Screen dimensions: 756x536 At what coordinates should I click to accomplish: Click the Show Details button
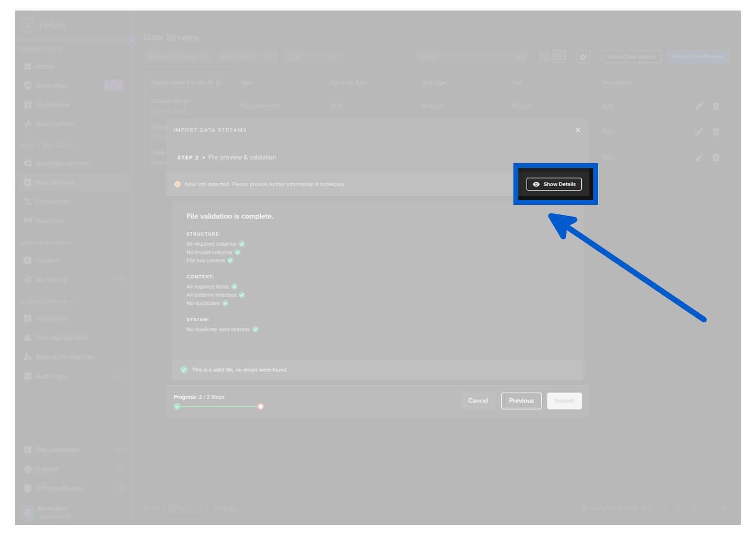[x=554, y=184]
